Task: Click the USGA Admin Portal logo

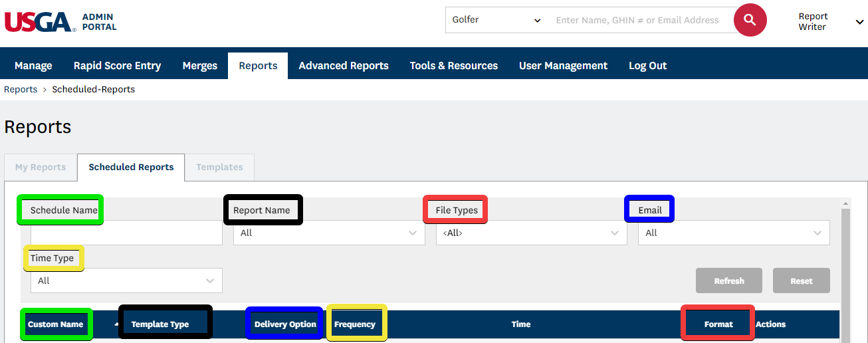Action: [x=60, y=21]
